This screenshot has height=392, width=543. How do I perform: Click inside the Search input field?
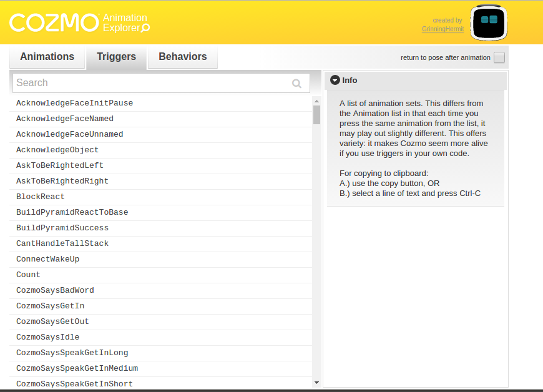150,83
